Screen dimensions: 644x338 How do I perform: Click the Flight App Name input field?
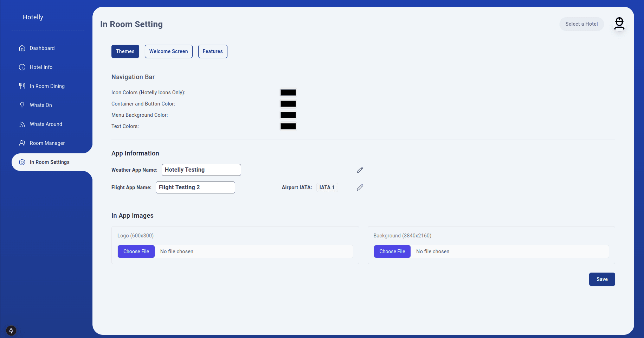pyautogui.click(x=195, y=187)
